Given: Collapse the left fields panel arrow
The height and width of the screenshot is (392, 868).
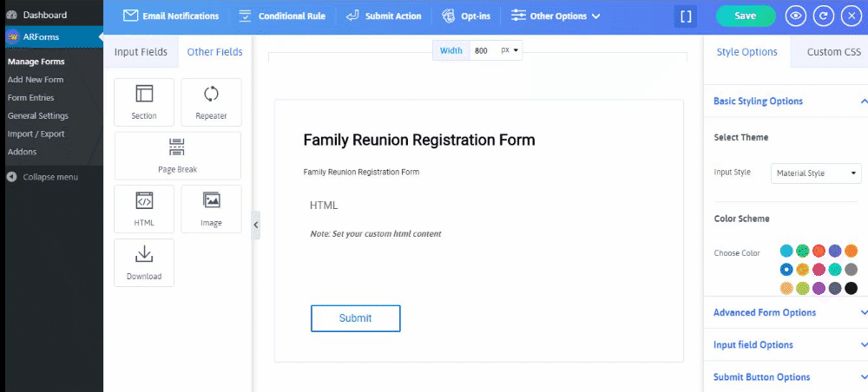Looking at the screenshot, I should (x=256, y=225).
